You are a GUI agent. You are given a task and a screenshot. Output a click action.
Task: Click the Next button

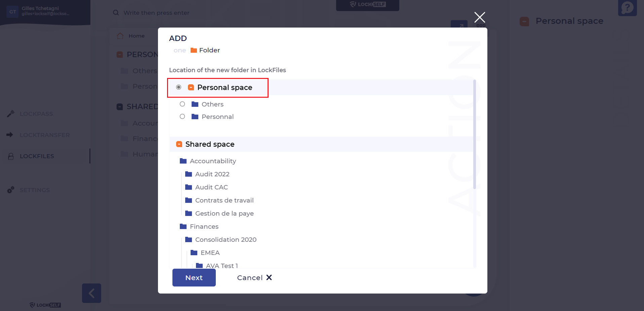[194, 278]
